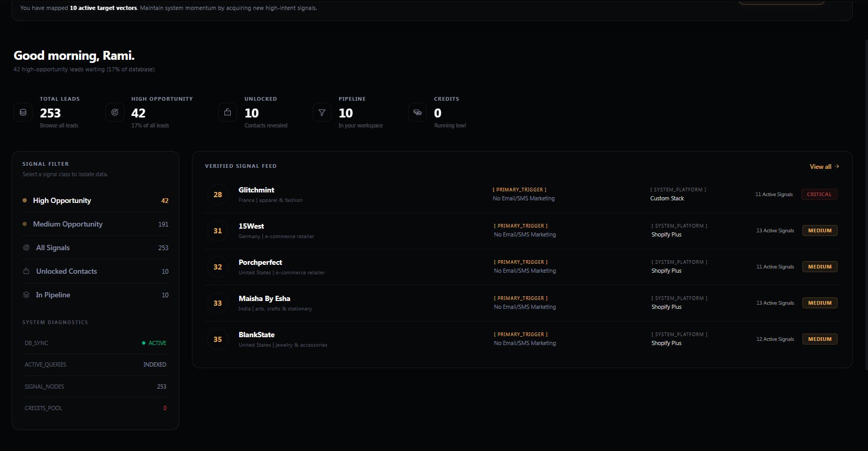
Task: Click the Pipeline funnel icon
Action: point(322,112)
